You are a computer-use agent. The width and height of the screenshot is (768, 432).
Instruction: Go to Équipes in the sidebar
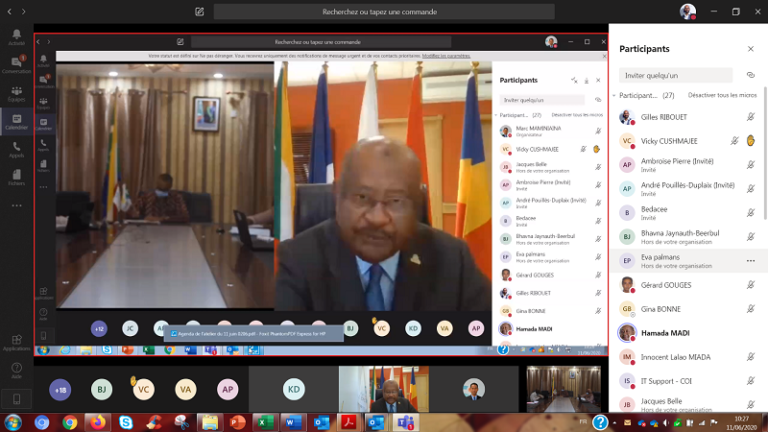pyautogui.click(x=16, y=92)
